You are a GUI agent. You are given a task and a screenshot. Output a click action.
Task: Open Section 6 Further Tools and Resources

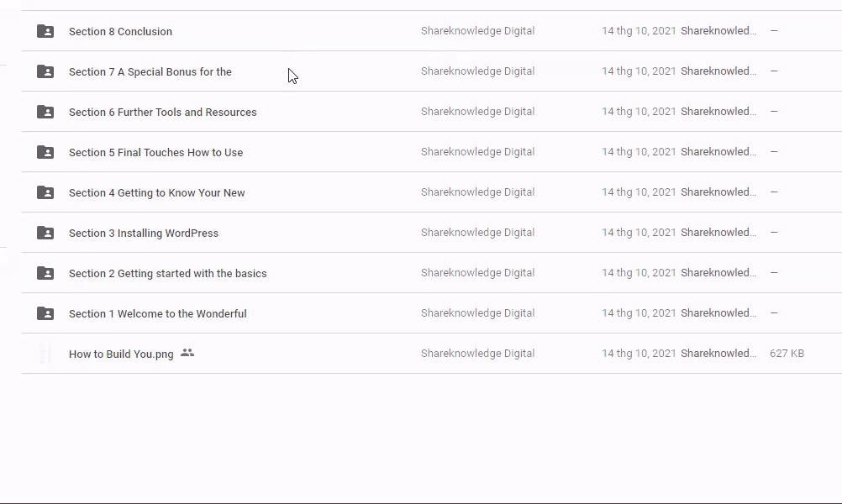[x=162, y=113]
